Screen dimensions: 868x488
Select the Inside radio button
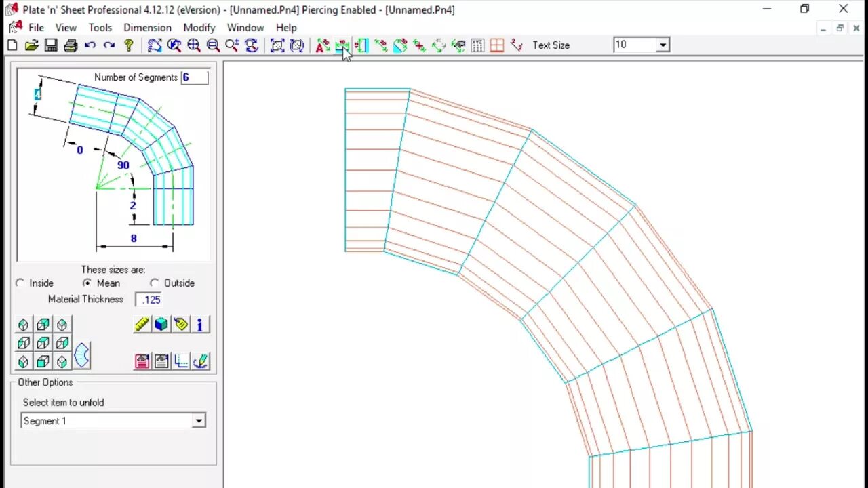click(x=20, y=283)
